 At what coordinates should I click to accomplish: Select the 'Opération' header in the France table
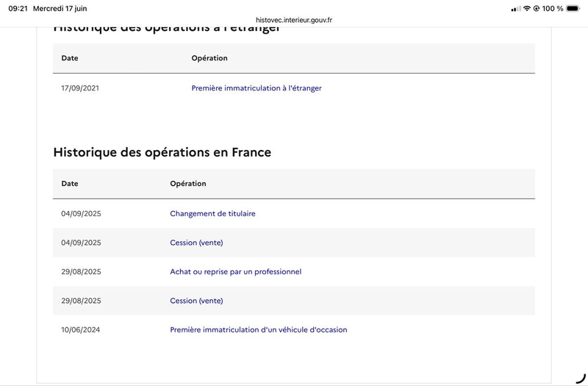[188, 183]
